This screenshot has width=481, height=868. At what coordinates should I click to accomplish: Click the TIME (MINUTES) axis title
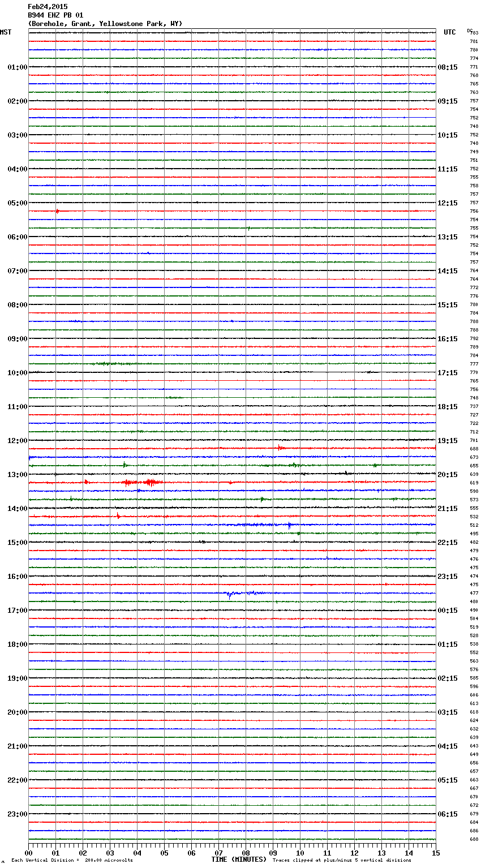[x=239, y=860]
